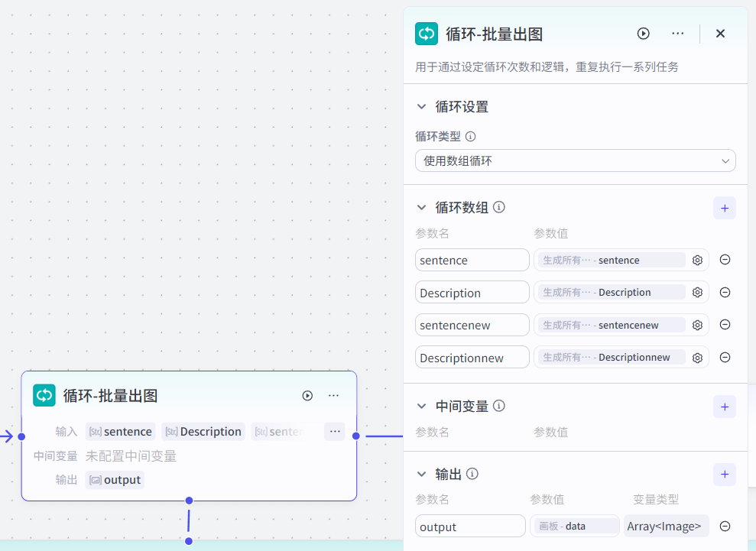756x551 pixels.
Task: Select the 生成所有 - sentencenew value reference
Action: tap(612, 325)
